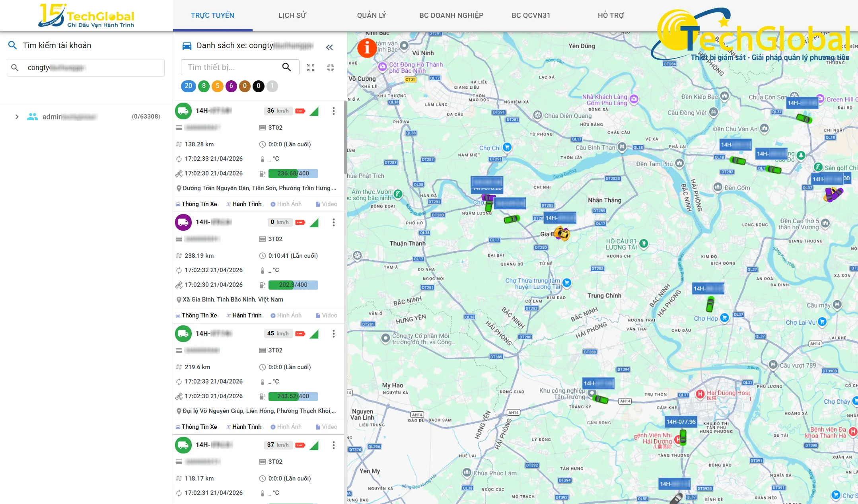Click the red battery icon on the 0 km/h card

coord(300,222)
